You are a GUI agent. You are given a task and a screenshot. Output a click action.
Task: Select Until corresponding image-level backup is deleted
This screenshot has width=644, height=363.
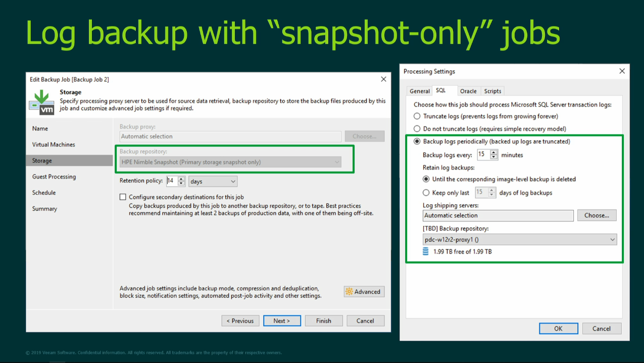coord(426,179)
